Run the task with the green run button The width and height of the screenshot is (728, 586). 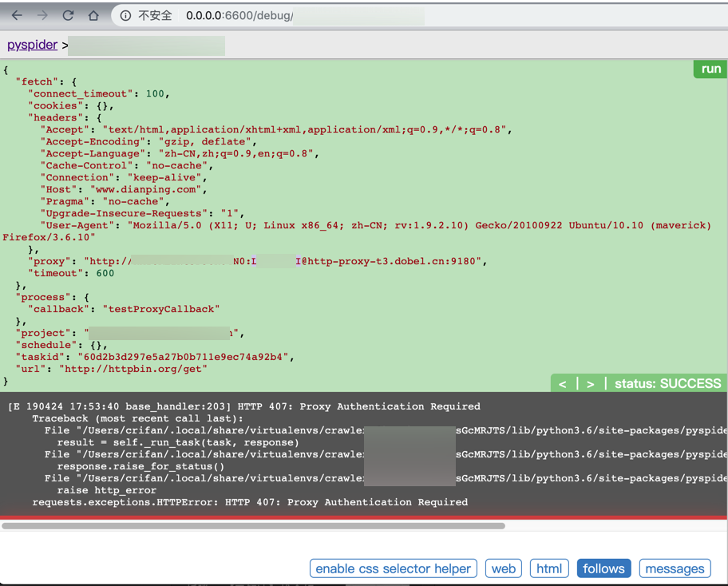(x=710, y=69)
